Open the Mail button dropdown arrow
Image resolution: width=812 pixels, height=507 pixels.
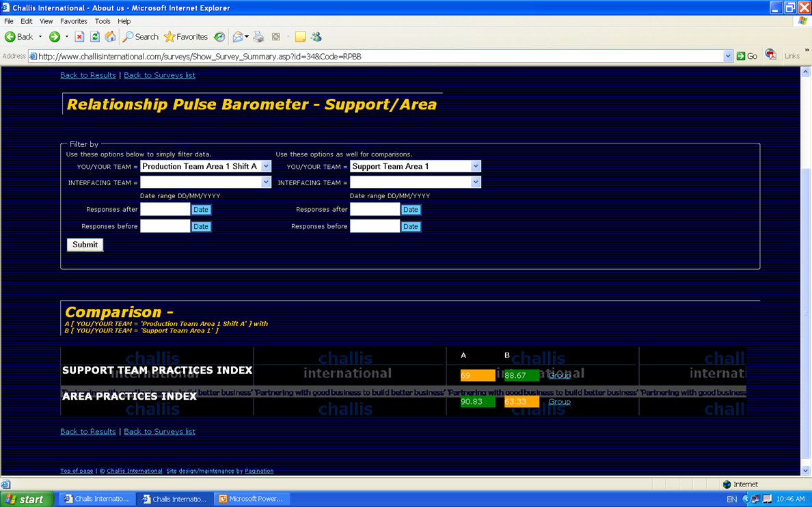pos(247,37)
